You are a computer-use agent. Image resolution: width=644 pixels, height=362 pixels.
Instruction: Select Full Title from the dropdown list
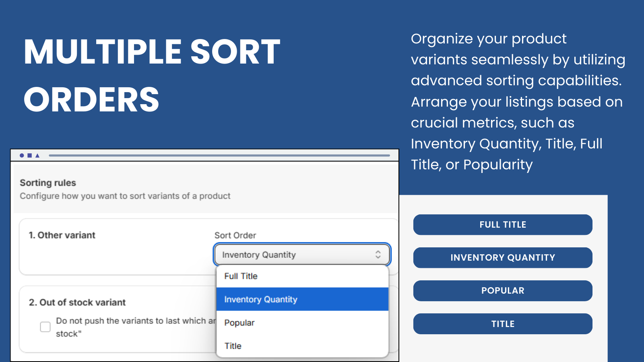[x=241, y=276]
